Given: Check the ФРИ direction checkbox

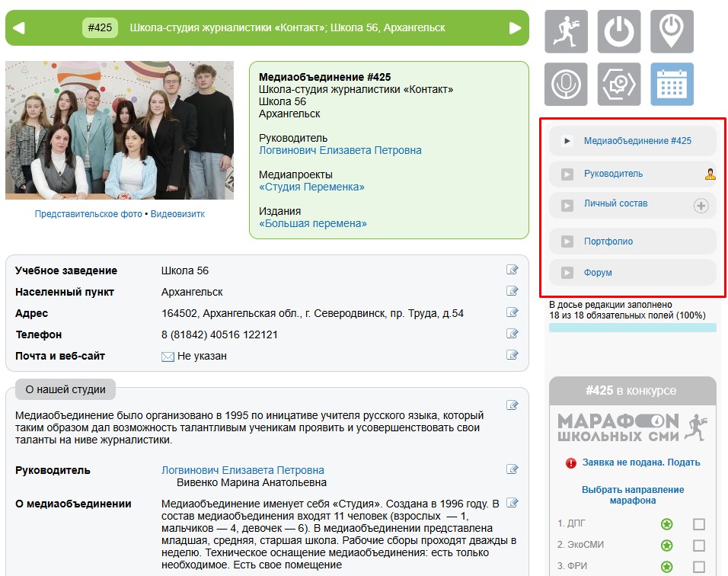Looking at the screenshot, I should 698,567.
